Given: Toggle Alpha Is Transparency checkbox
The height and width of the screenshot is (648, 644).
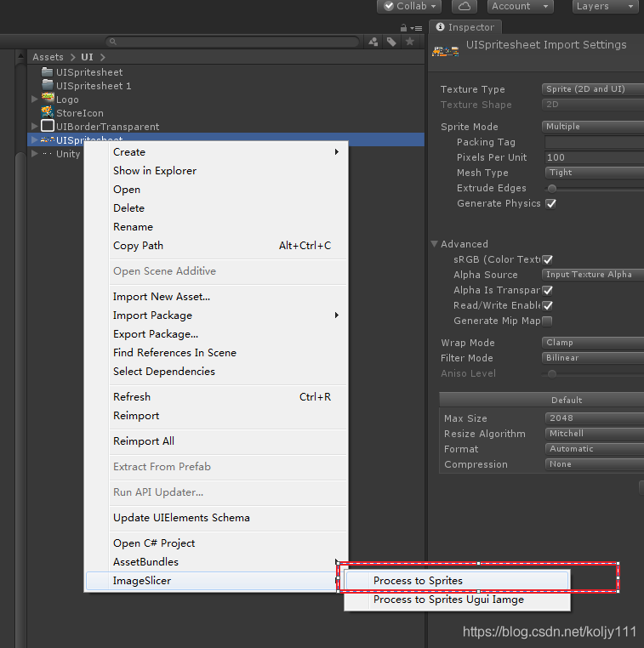Looking at the screenshot, I should tap(547, 291).
